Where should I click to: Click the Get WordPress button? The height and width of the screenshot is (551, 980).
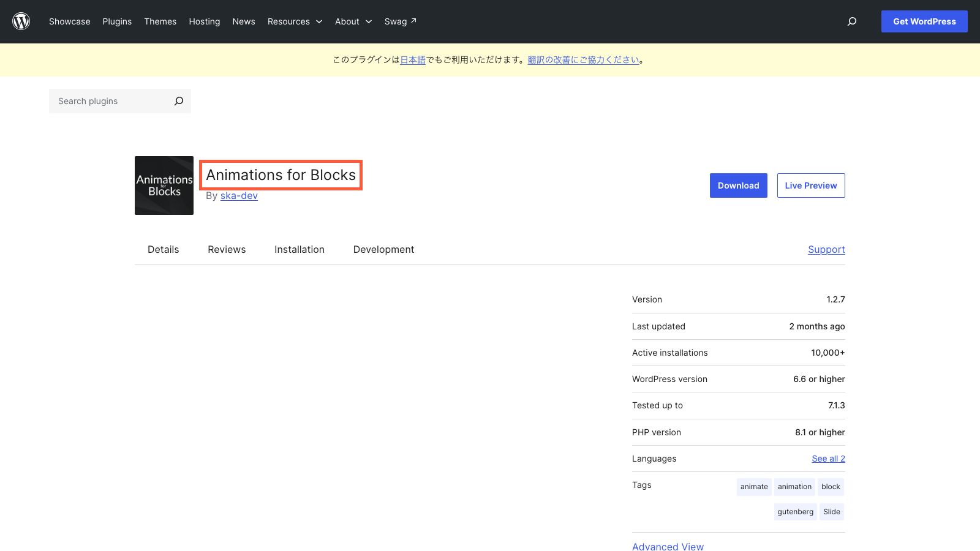pyautogui.click(x=924, y=21)
